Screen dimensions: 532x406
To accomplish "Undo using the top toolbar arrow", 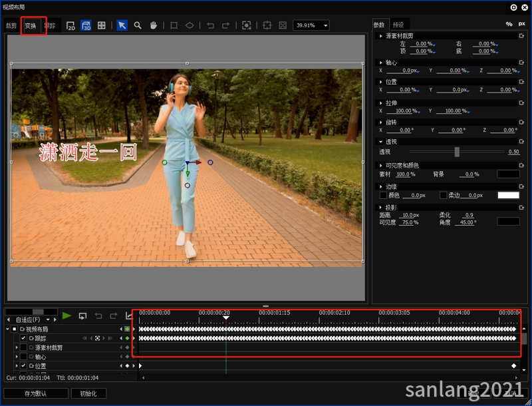I will [210, 25].
